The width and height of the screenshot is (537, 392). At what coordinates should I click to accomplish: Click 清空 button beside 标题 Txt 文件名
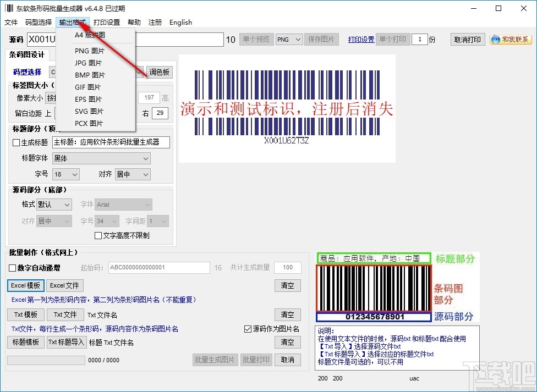tap(288, 342)
